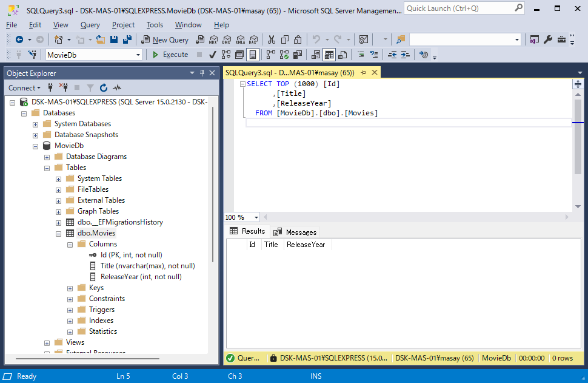Click the Cut scissors icon
The image size is (588, 383).
click(x=272, y=39)
